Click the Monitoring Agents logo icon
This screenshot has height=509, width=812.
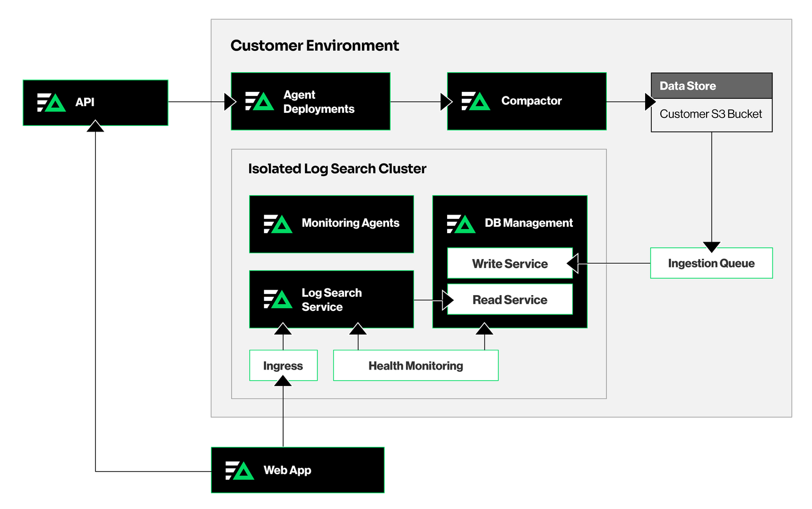point(277,224)
